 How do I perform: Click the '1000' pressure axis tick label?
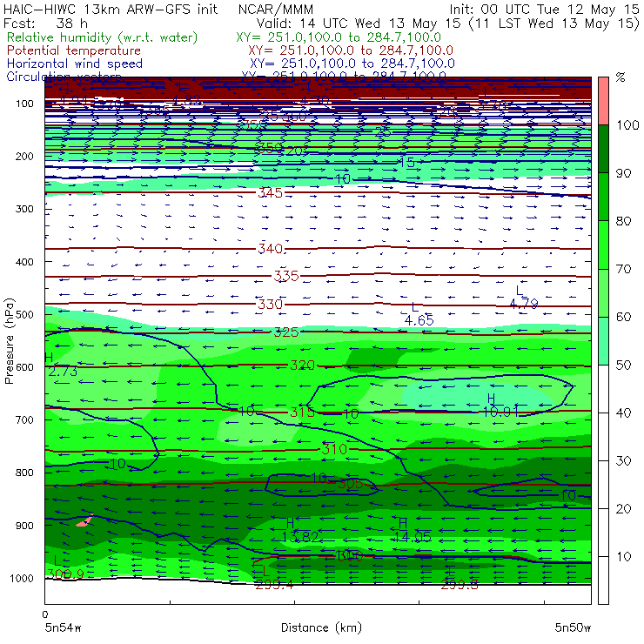point(22,578)
